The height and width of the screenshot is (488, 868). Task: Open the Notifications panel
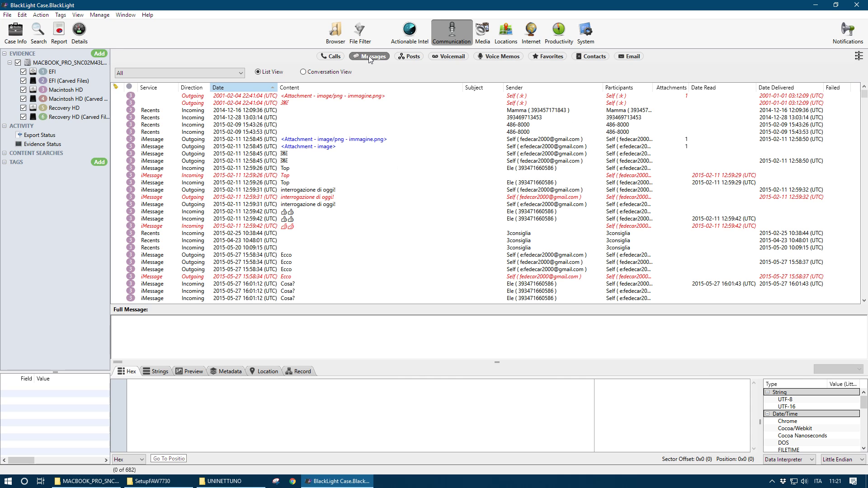(848, 33)
